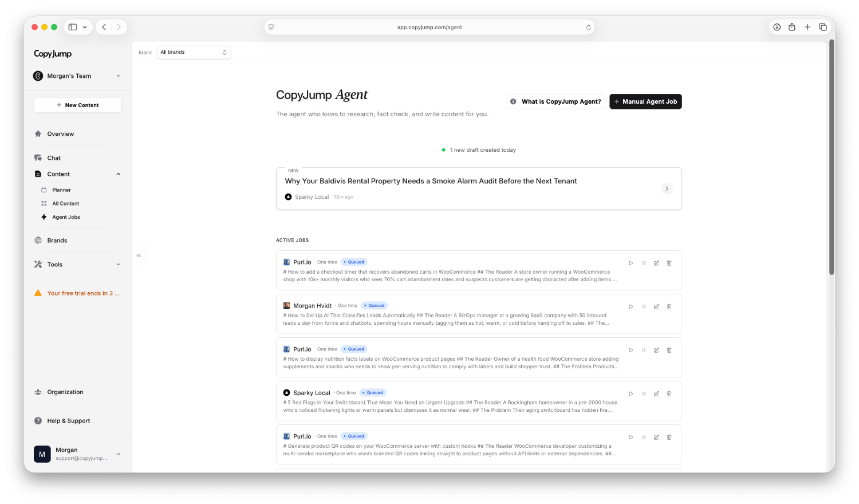Expand the Tools menu
The width and height of the screenshot is (859, 504).
[x=118, y=264]
